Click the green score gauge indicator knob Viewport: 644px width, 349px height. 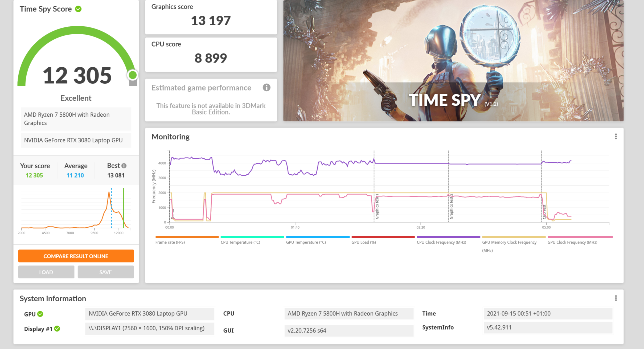[x=132, y=75]
